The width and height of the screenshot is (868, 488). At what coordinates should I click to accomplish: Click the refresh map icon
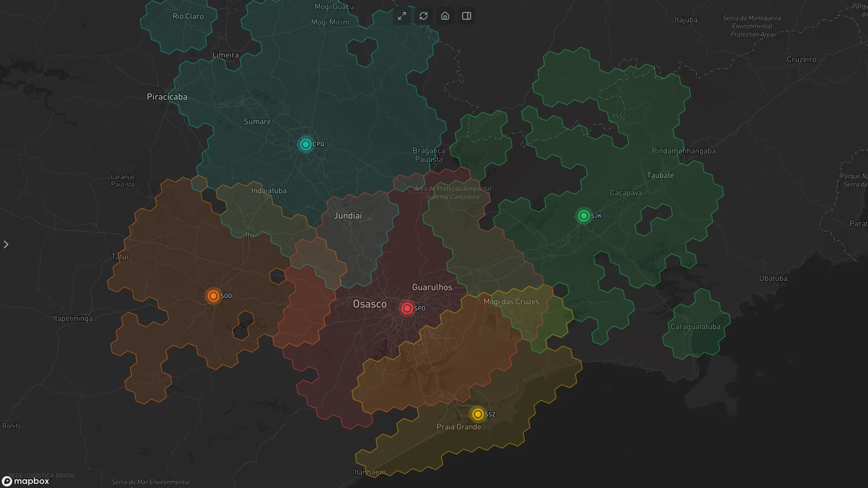click(424, 16)
